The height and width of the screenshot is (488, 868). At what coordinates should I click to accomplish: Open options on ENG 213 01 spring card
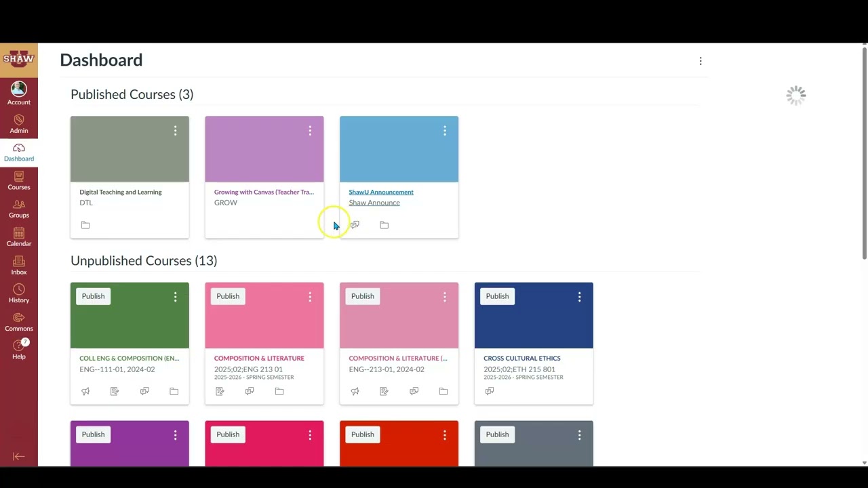310,297
